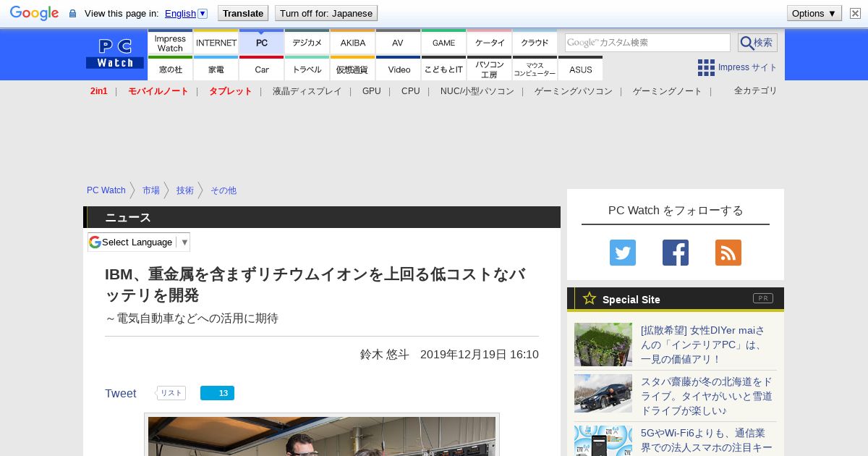Click the Google logo in translate bar

click(x=34, y=13)
